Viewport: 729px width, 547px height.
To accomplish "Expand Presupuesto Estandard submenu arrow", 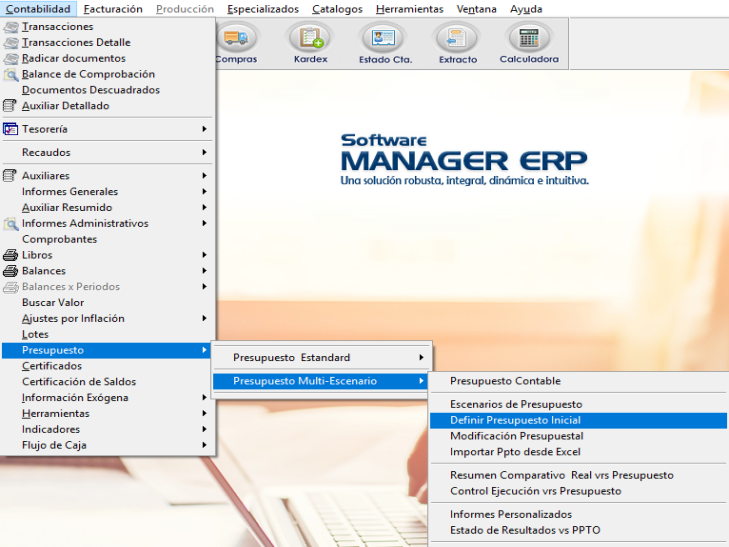I will click(x=421, y=357).
